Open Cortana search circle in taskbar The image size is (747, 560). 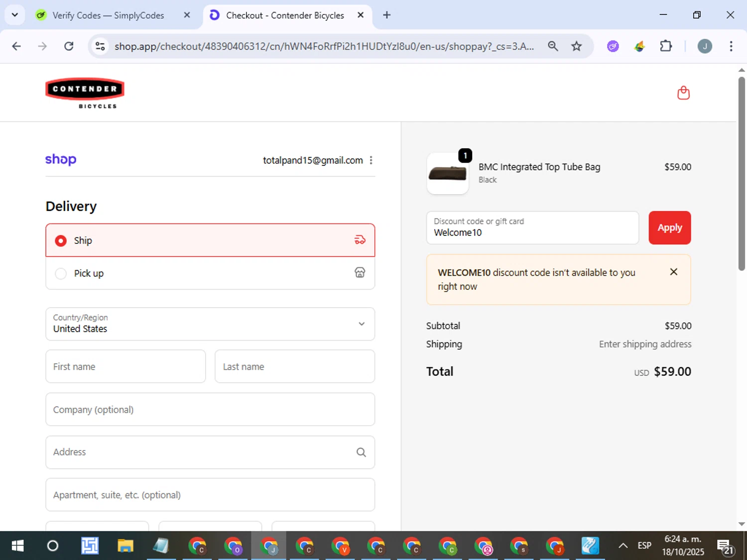[x=53, y=546]
